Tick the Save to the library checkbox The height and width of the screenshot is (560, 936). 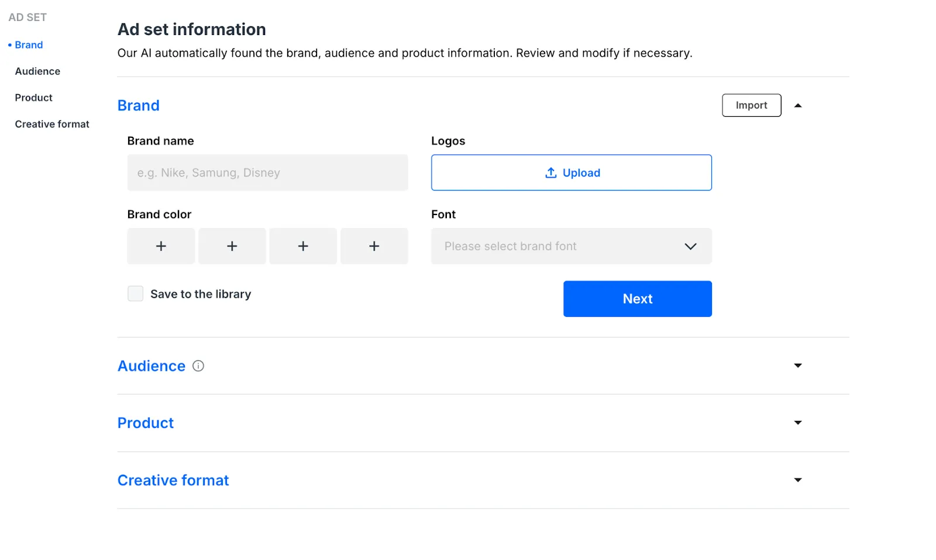136,293
